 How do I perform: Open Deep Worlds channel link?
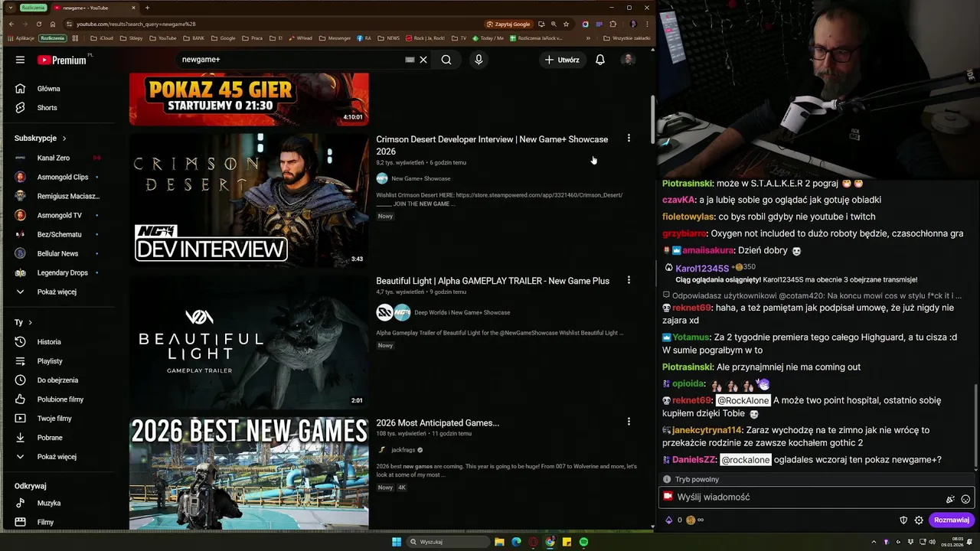click(462, 312)
